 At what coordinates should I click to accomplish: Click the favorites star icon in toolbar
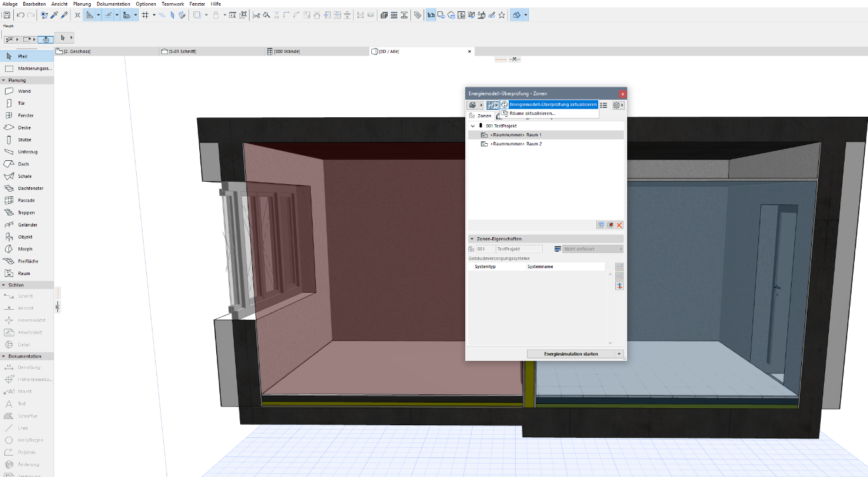502,15
